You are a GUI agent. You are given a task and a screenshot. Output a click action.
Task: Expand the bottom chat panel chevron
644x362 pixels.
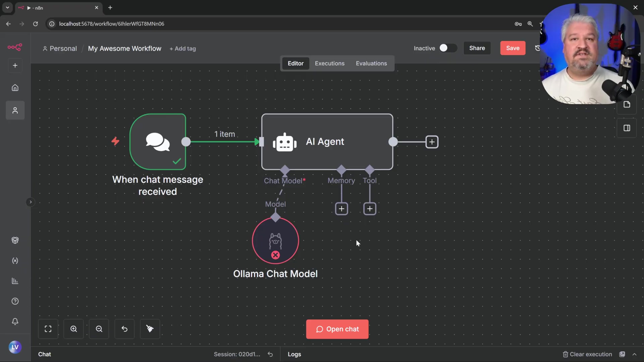point(634,354)
